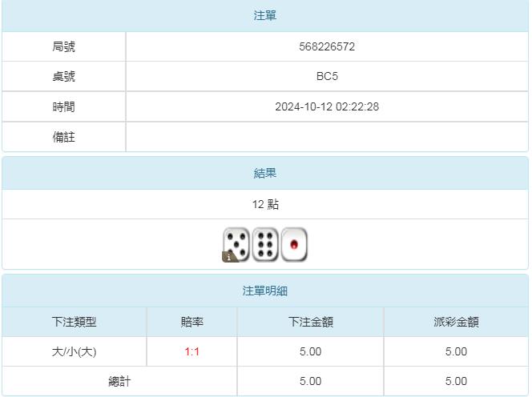This screenshot has height=397, width=532.
Task: Click the info badge on first dice
Action: pos(228,257)
